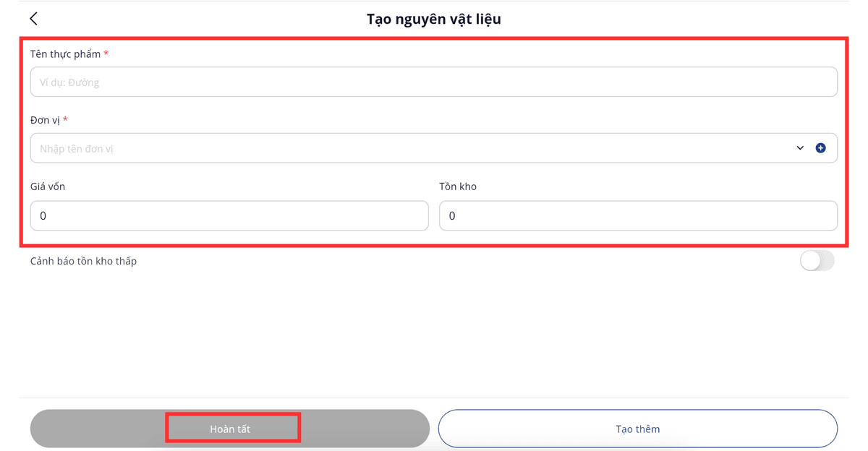Click the 'Đơn vị' field label
Viewport: 868px width, 451px height.
pyautogui.click(x=45, y=120)
